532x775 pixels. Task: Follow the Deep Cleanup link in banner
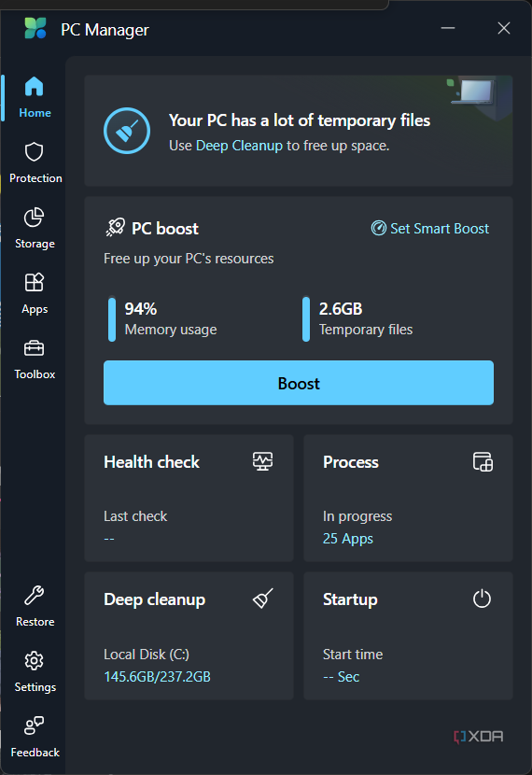coord(239,146)
